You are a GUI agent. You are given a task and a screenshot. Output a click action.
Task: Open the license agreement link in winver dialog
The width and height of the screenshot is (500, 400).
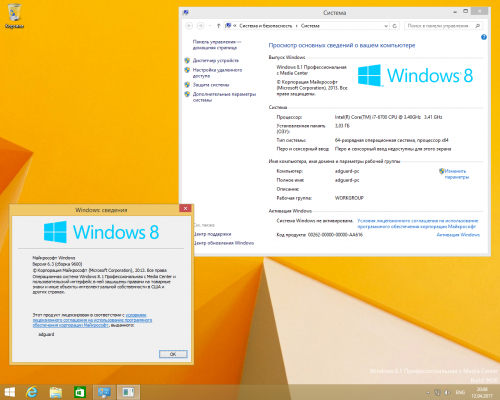coord(92,320)
